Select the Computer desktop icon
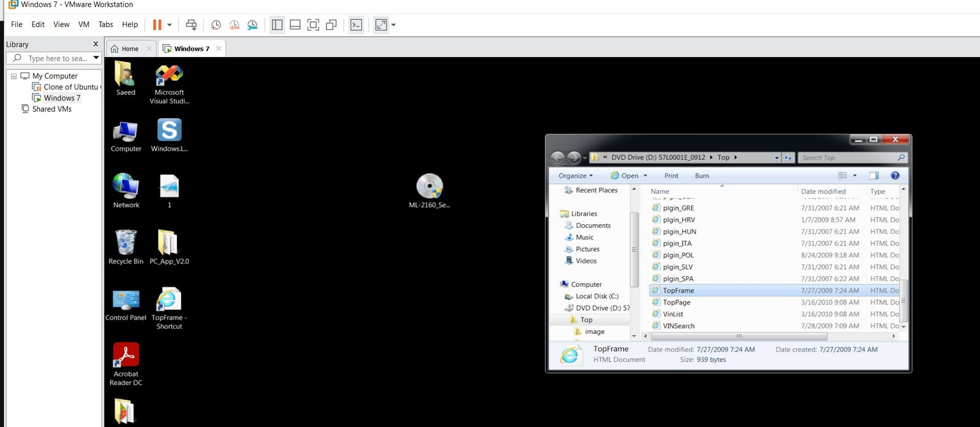This screenshot has height=427, width=980. pyautogui.click(x=126, y=136)
